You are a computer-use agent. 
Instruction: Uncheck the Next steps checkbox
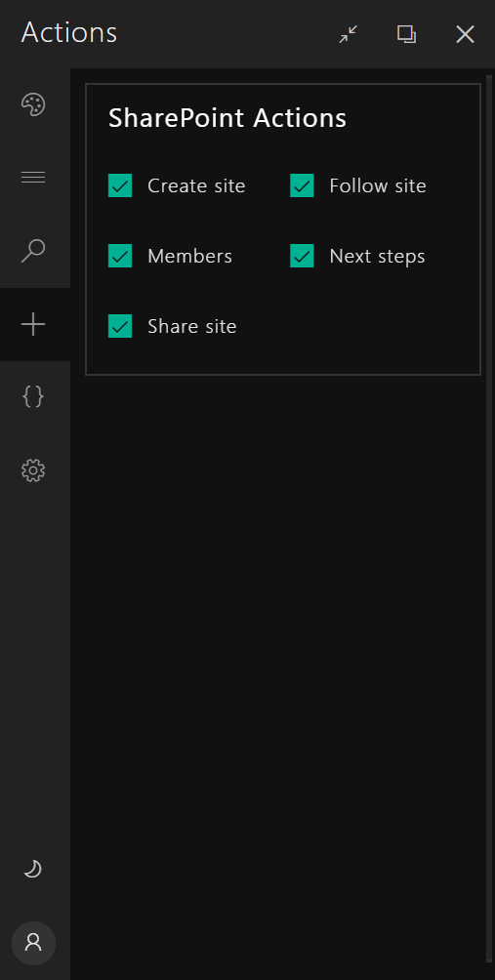click(302, 256)
